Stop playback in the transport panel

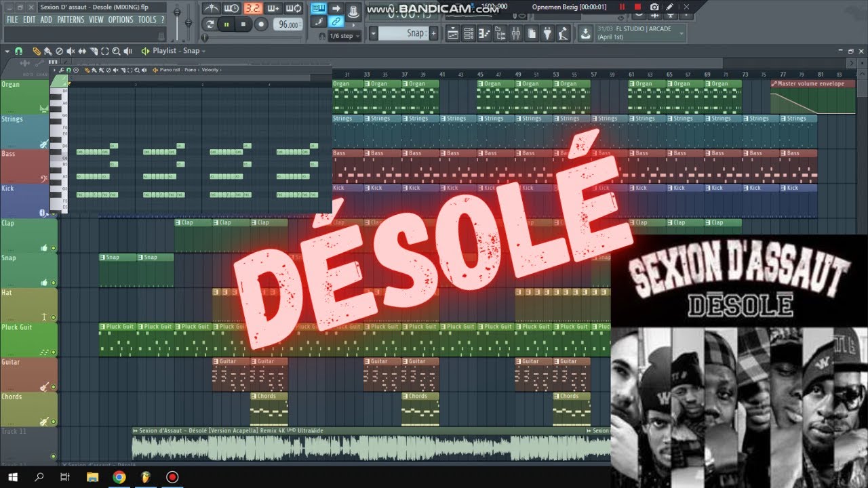(243, 24)
